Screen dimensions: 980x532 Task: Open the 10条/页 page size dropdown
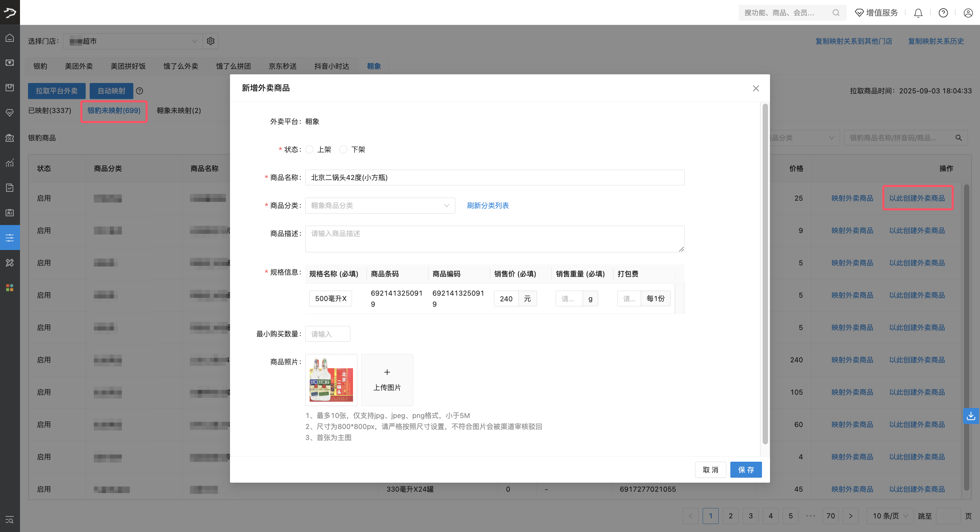coord(889,516)
